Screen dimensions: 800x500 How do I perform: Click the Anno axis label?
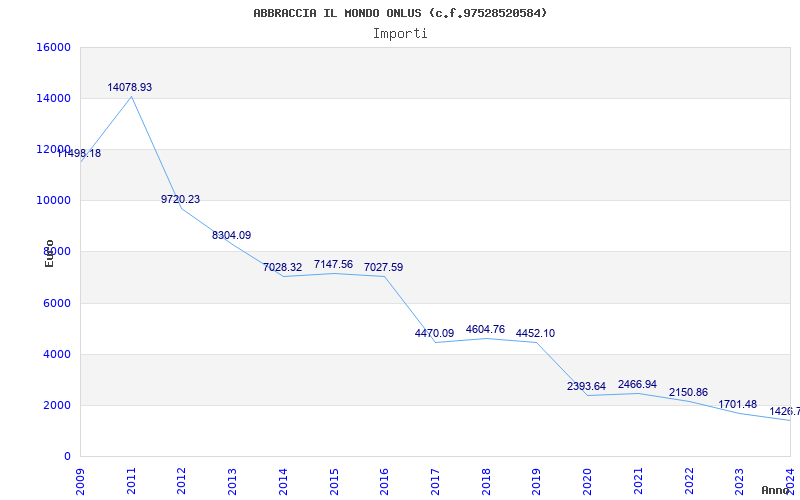tap(776, 490)
